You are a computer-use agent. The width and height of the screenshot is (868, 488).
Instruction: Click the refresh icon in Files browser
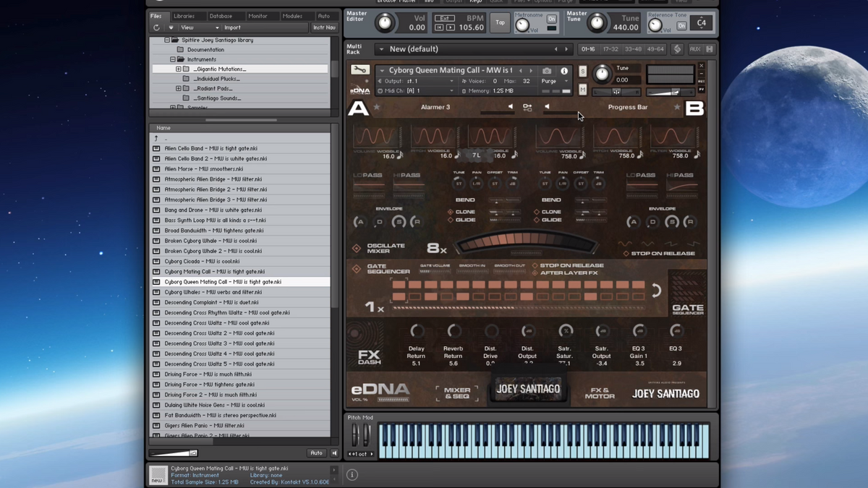point(156,27)
